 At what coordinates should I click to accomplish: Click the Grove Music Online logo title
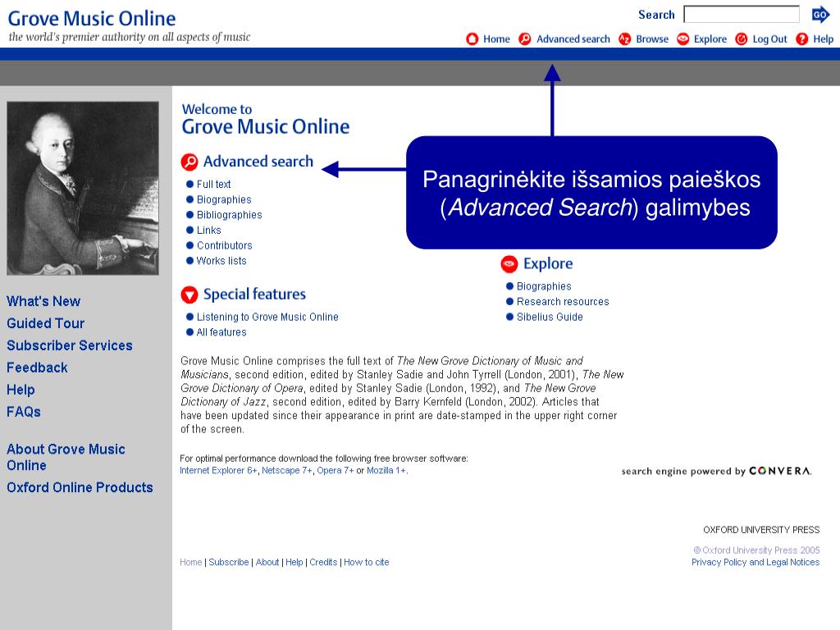point(92,18)
